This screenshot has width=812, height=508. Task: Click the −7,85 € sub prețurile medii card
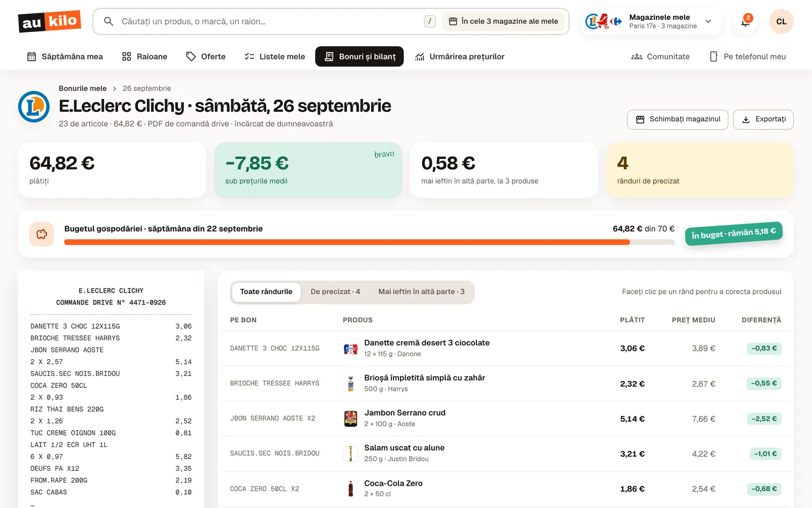(x=308, y=170)
